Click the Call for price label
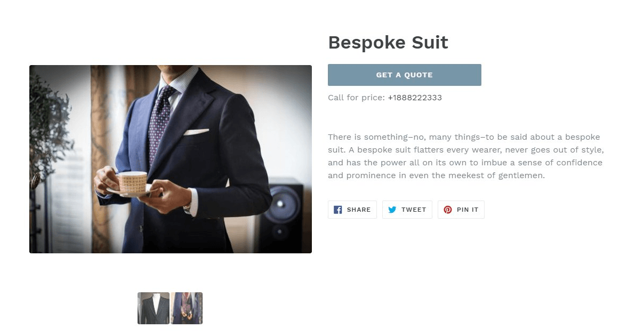This screenshot has height=336, width=644. click(356, 98)
